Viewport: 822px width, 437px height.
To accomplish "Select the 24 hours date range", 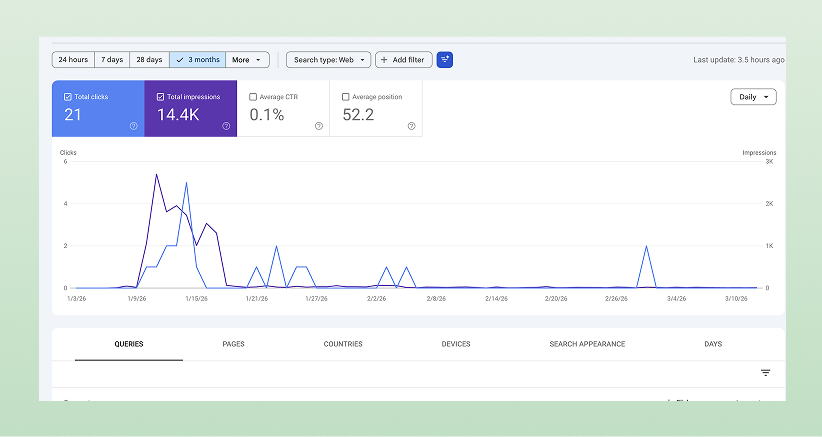I will (73, 60).
